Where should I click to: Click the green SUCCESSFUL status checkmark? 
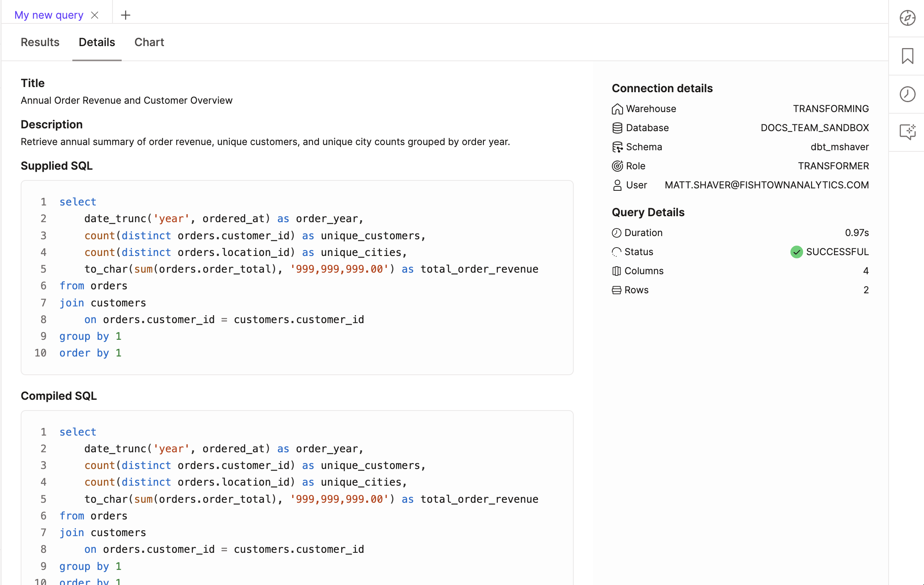click(x=796, y=252)
